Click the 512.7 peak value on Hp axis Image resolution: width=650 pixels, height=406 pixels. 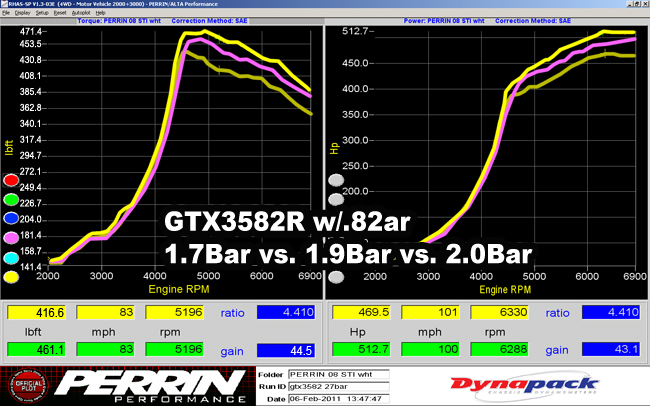(x=355, y=31)
